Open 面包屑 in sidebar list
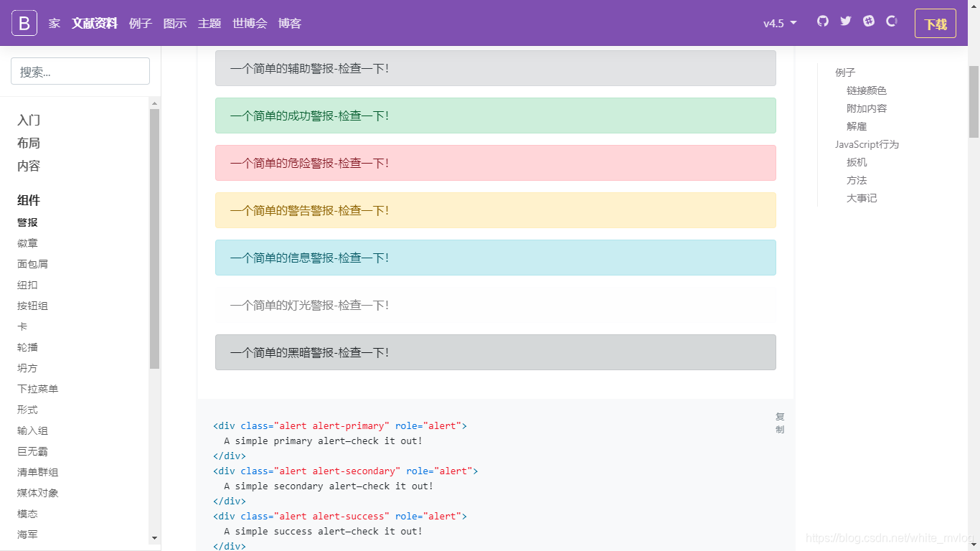The height and width of the screenshot is (551, 980). coord(32,264)
